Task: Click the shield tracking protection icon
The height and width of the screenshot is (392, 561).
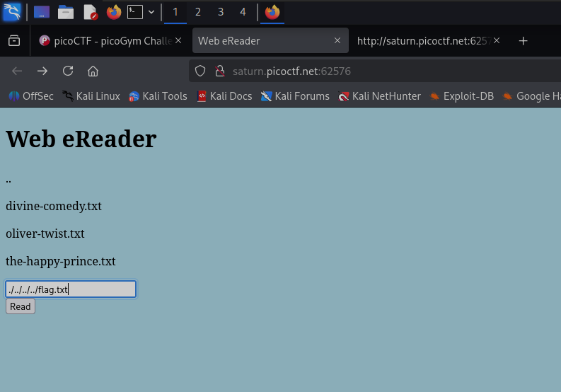Action: click(200, 71)
